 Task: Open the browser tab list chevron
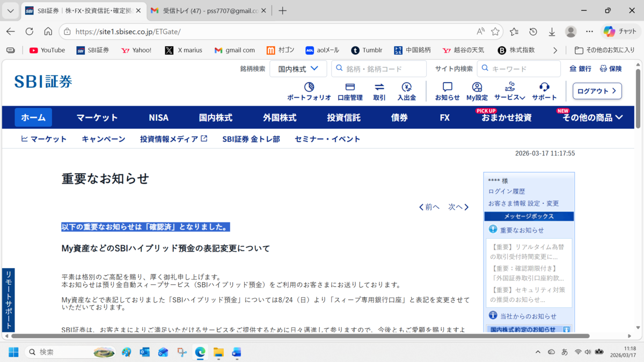click(x=10, y=11)
